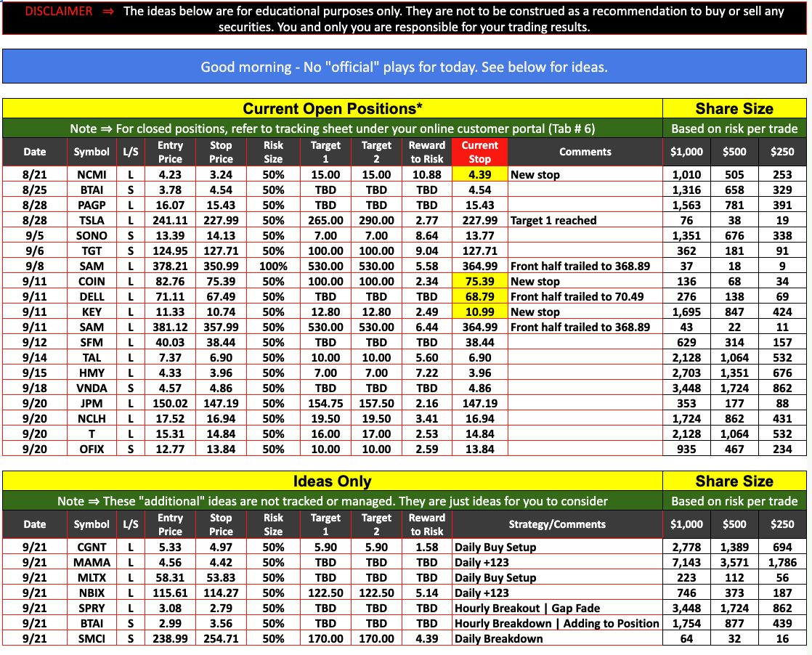Image resolution: width=812 pixels, height=655 pixels.
Task: Select the red Current Stop column header
Action: pyautogui.click(x=479, y=152)
